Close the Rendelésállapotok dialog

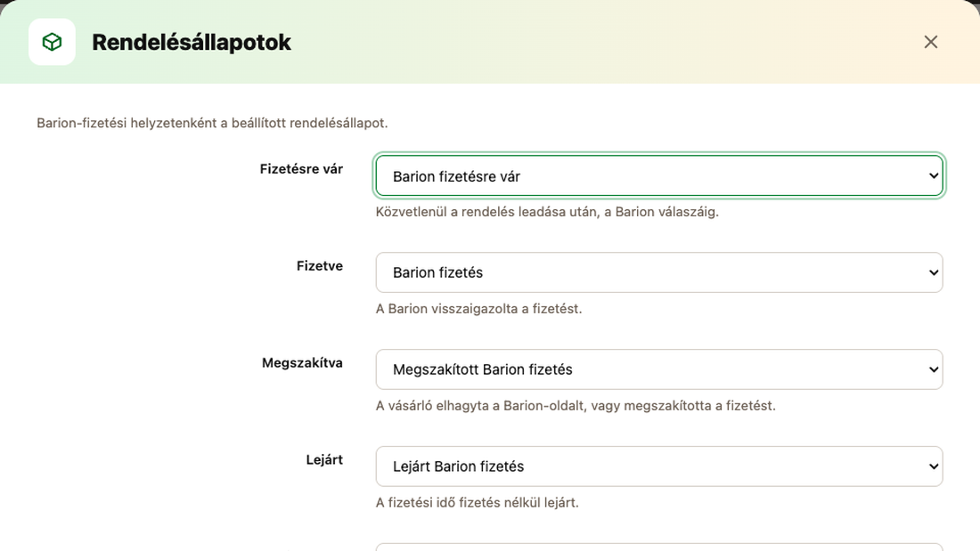tap(931, 42)
